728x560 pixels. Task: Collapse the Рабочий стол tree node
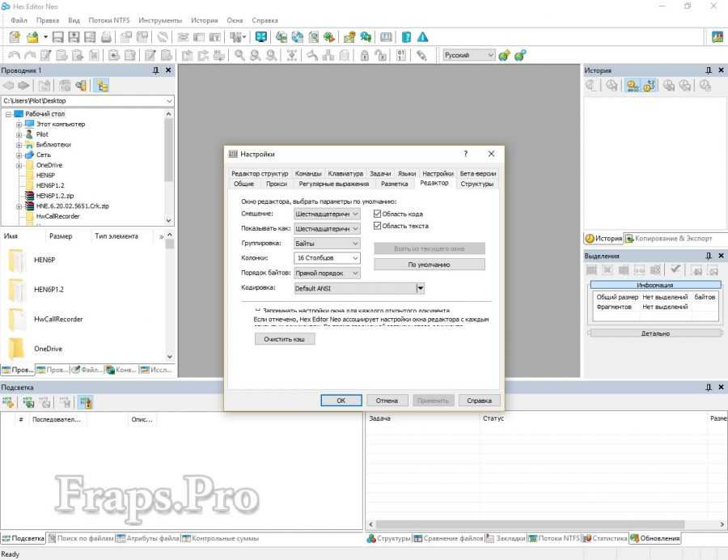coord(8,114)
